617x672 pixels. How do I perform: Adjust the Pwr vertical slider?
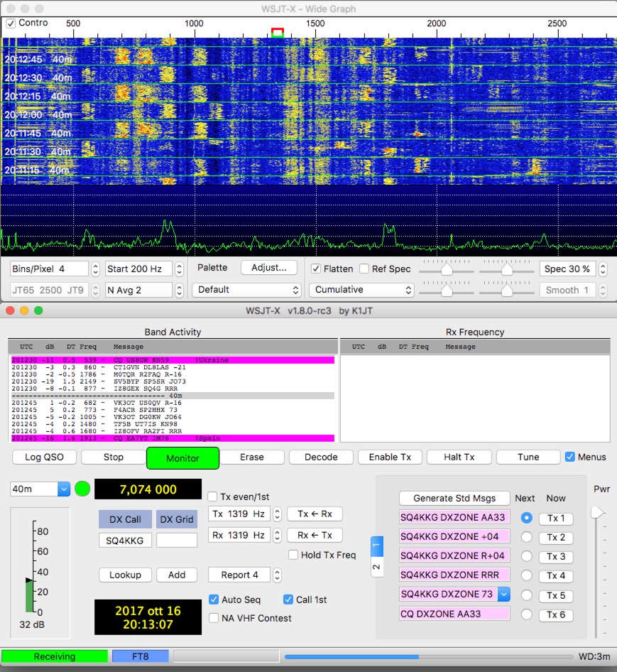tap(598, 513)
